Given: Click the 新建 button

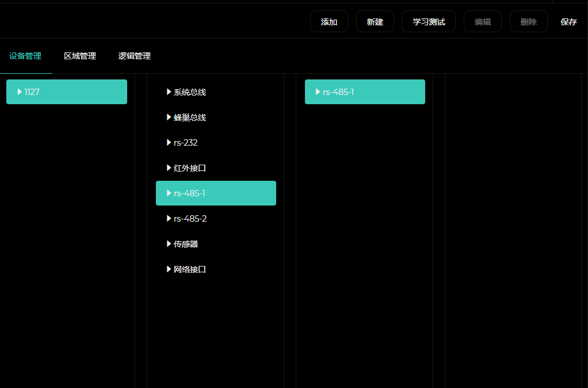Looking at the screenshot, I should pyautogui.click(x=375, y=22).
